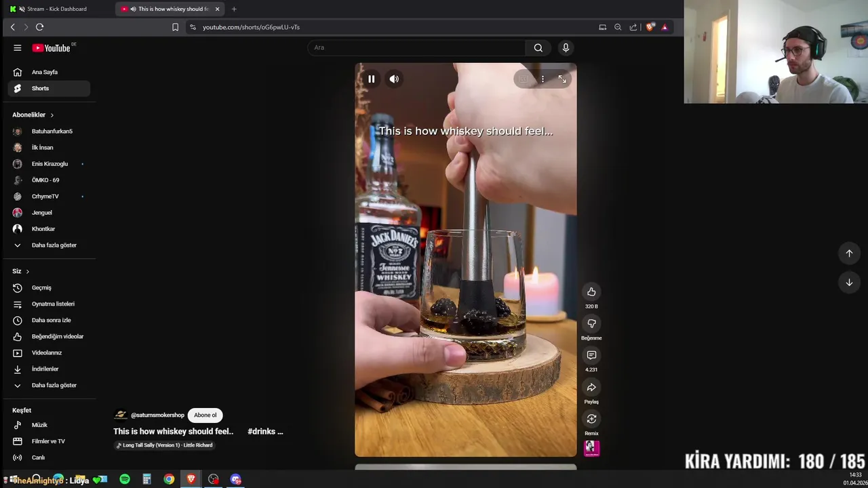Open Enis Kirazoglu subscription channel
The width and height of the screenshot is (868, 488).
coord(49,164)
